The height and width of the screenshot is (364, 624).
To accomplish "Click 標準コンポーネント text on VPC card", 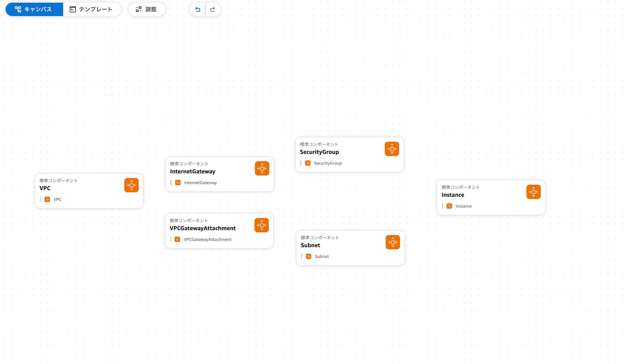I will 59,181.
